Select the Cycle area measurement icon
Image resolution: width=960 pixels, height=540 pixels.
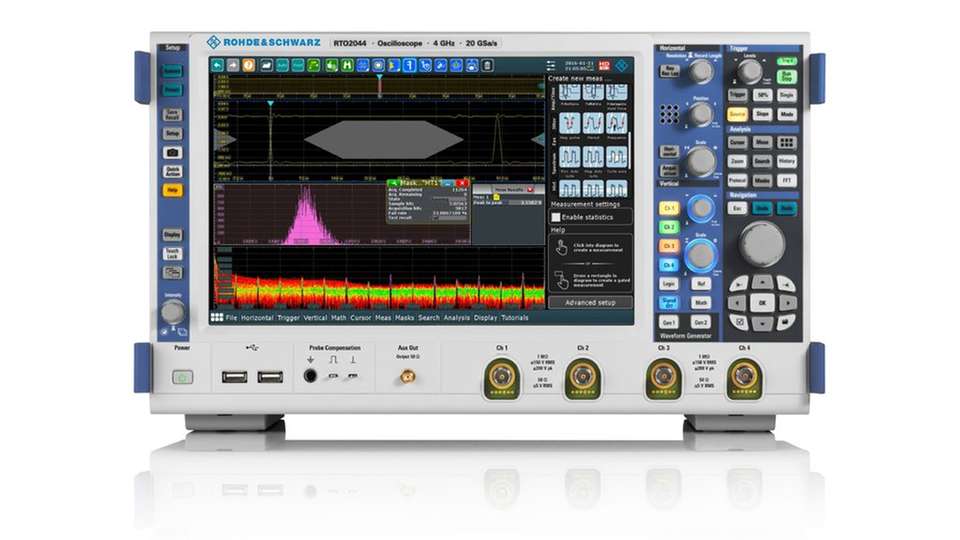coord(617,157)
